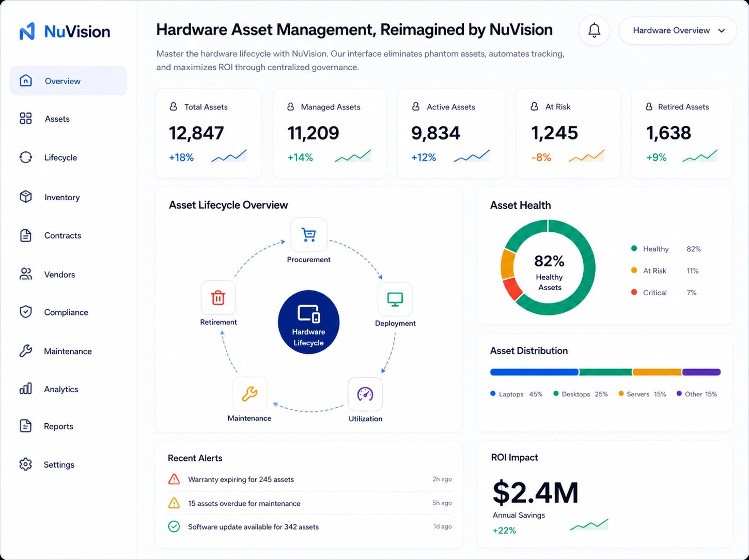
Task: Click the Contracts document icon
Action: click(x=26, y=235)
